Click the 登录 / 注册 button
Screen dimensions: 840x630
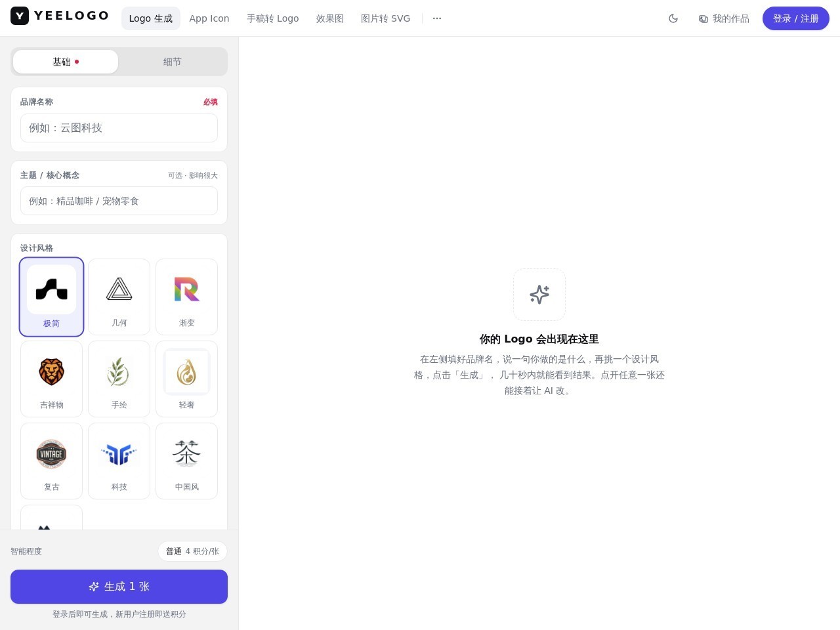pyautogui.click(x=796, y=18)
